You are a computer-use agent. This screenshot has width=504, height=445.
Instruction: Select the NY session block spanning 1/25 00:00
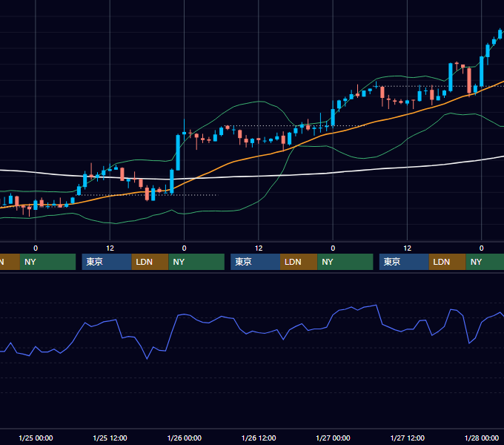click(x=47, y=262)
